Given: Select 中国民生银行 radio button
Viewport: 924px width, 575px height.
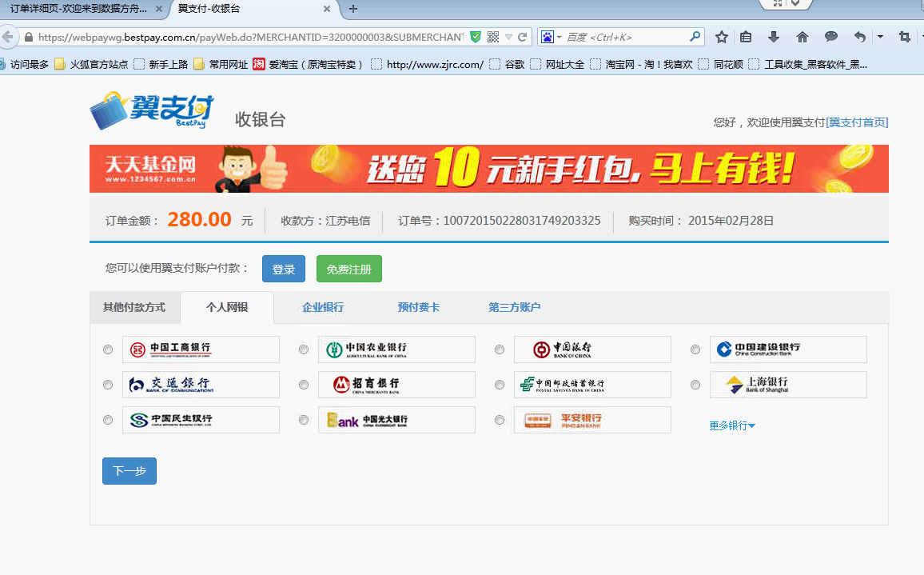Looking at the screenshot, I should tap(108, 420).
